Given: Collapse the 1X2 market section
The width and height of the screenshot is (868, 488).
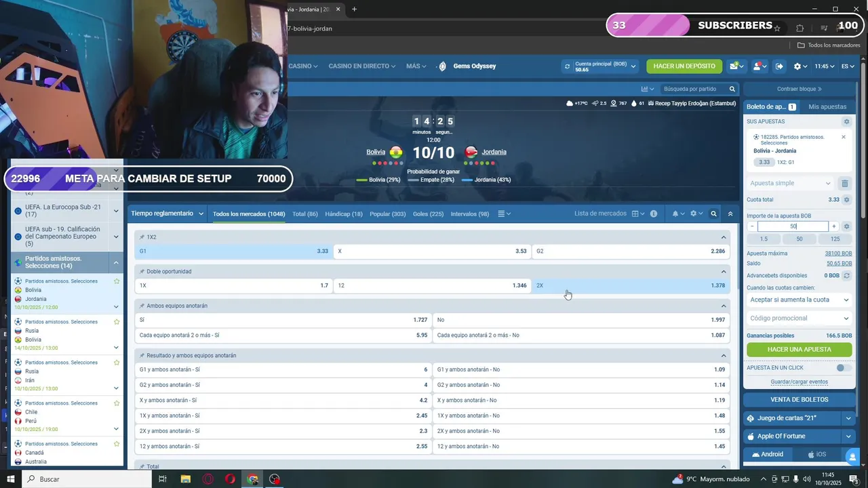Looking at the screenshot, I should (724, 237).
